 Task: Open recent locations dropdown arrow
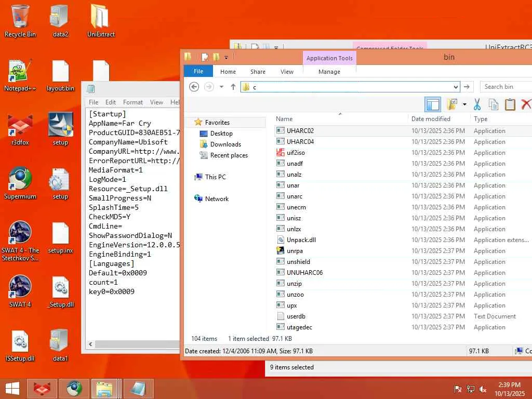pos(221,87)
